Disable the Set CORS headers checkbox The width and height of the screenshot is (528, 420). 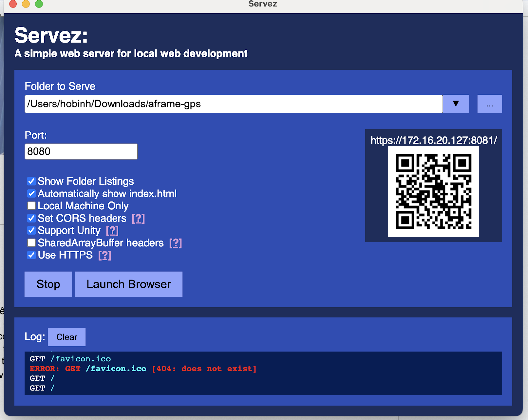point(31,218)
